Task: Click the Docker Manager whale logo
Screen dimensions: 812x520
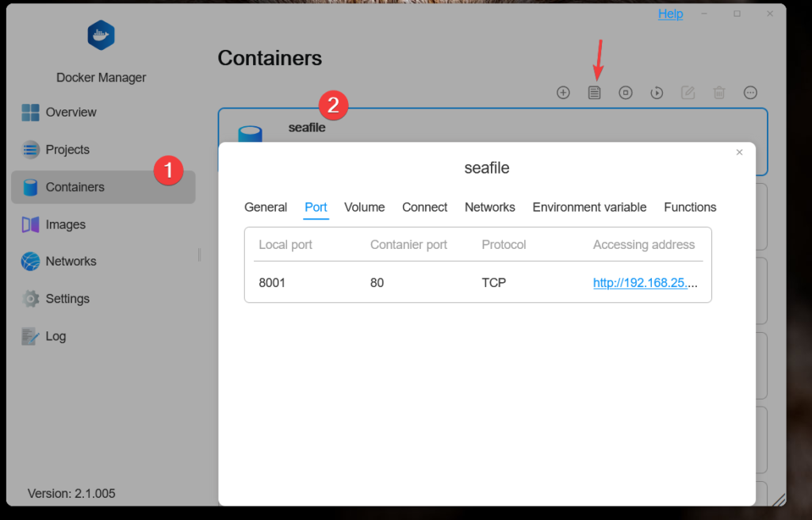Action: (101, 36)
